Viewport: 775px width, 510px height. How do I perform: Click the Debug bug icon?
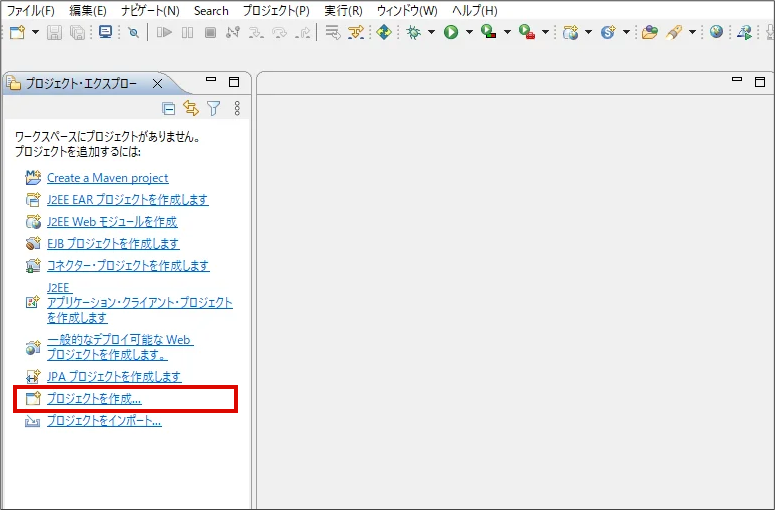point(414,32)
